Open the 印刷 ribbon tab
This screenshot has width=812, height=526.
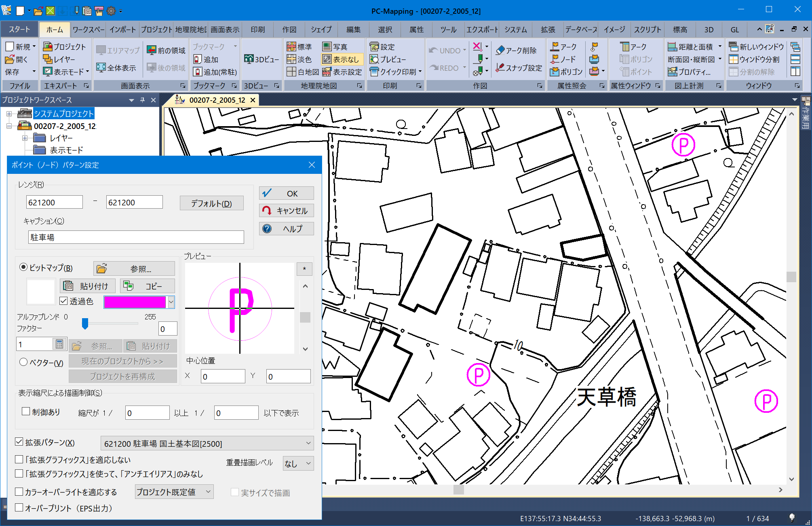click(257, 30)
